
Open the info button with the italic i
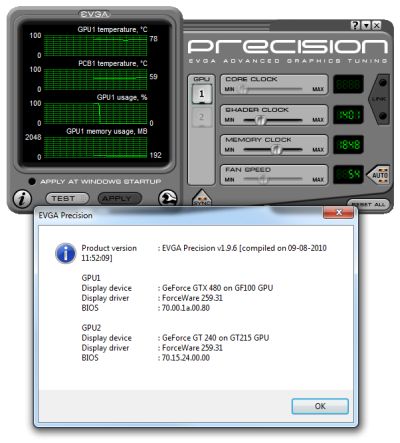(22, 199)
